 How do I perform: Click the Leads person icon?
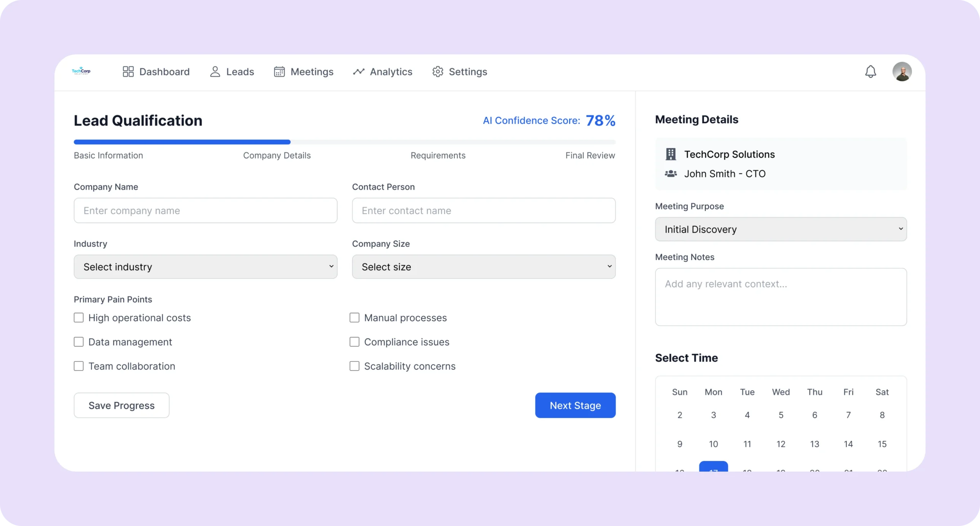pyautogui.click(x=215, y=72)
